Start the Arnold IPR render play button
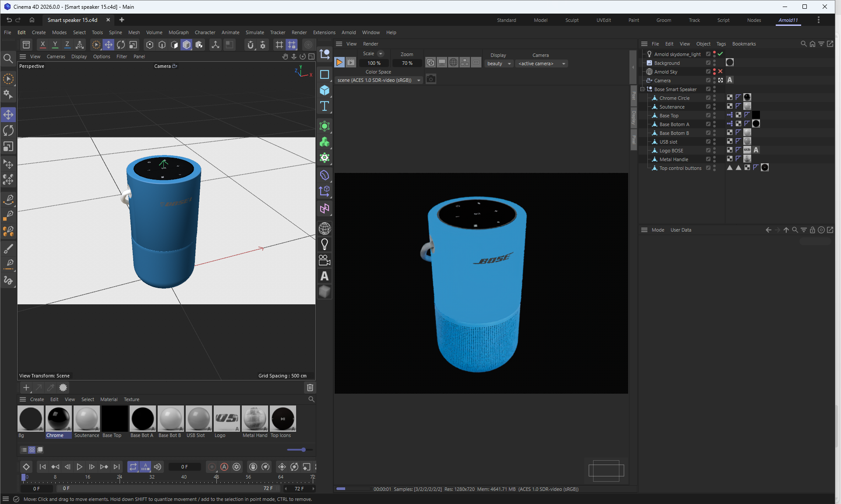This screenshot has height=504, width=841. tap(339, 63)
